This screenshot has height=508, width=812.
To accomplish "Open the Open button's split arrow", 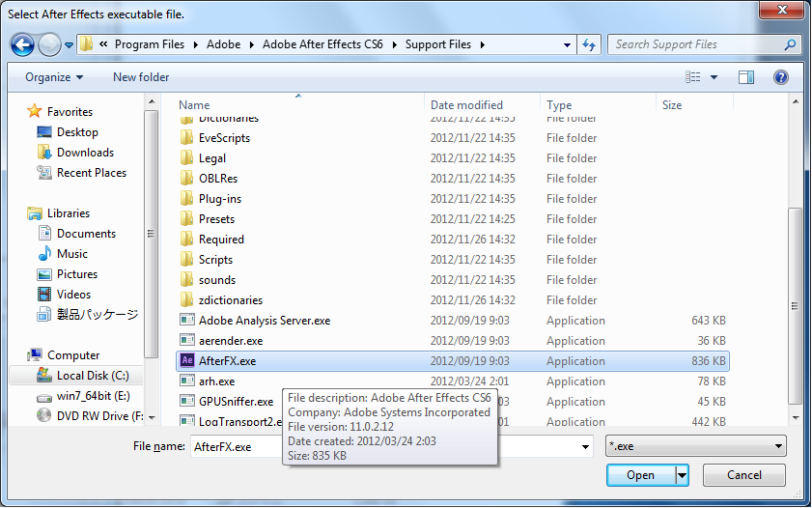I will coord(683,475).
